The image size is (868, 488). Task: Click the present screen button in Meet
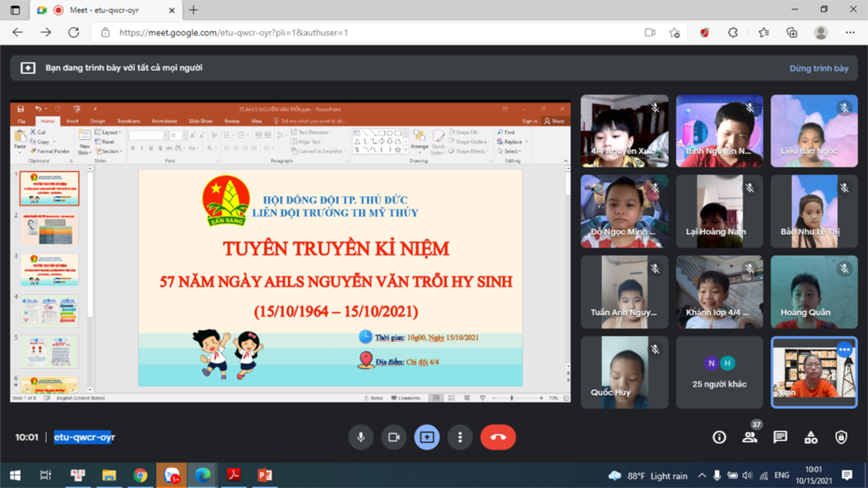pos(427,437)
